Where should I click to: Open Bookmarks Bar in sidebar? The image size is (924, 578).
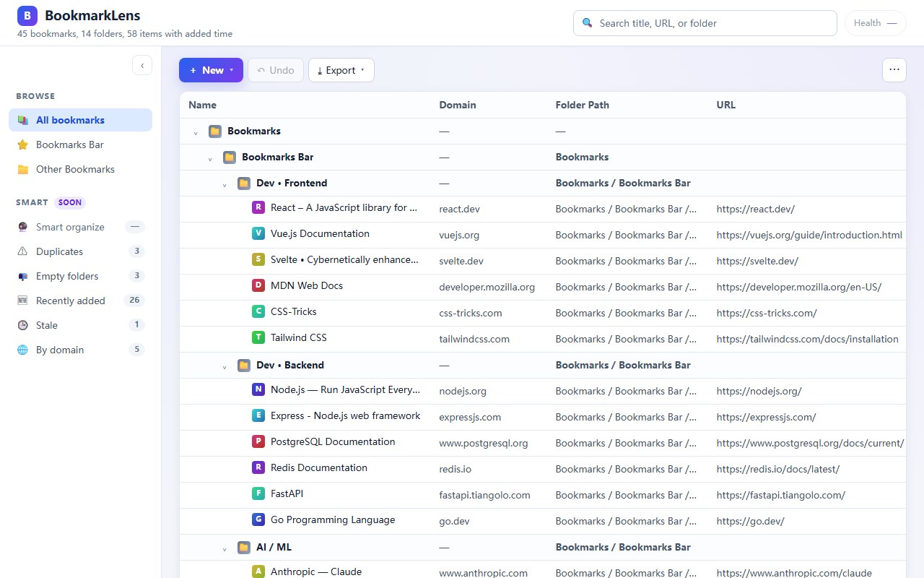80,144
